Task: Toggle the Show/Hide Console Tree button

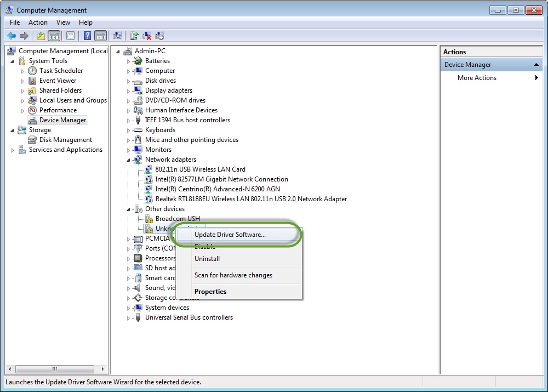Action: tap(54, 36)
